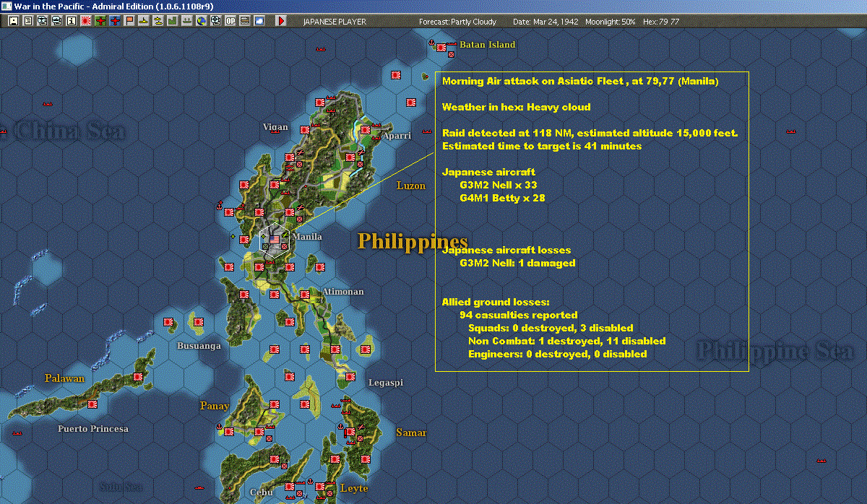Click 'Engineers: 0 destroyed, 0 disabled' line

click(558, 354)
